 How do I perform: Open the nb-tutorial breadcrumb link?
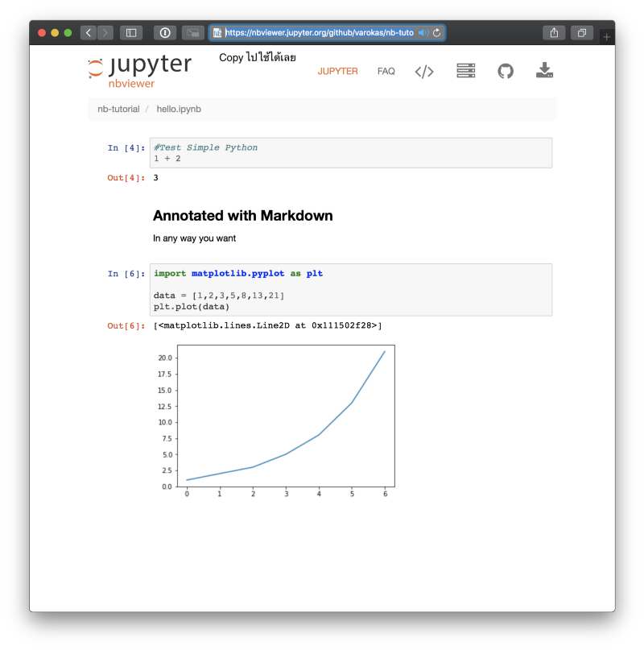[118, 109]
